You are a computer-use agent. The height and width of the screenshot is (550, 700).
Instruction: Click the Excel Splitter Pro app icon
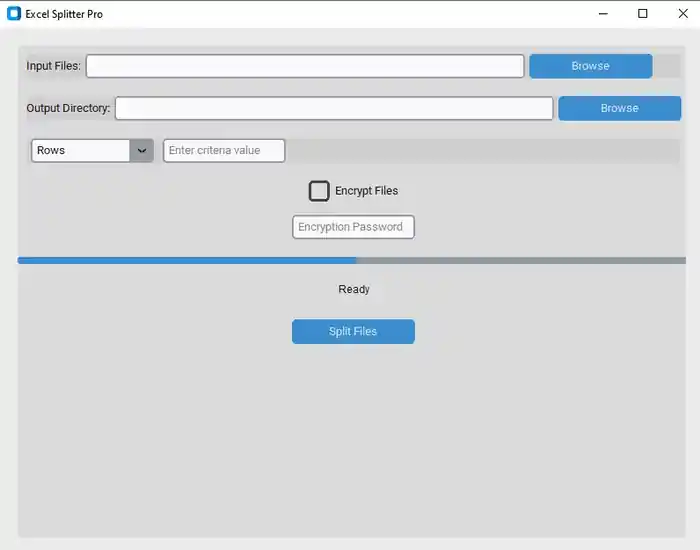[14, 14]
